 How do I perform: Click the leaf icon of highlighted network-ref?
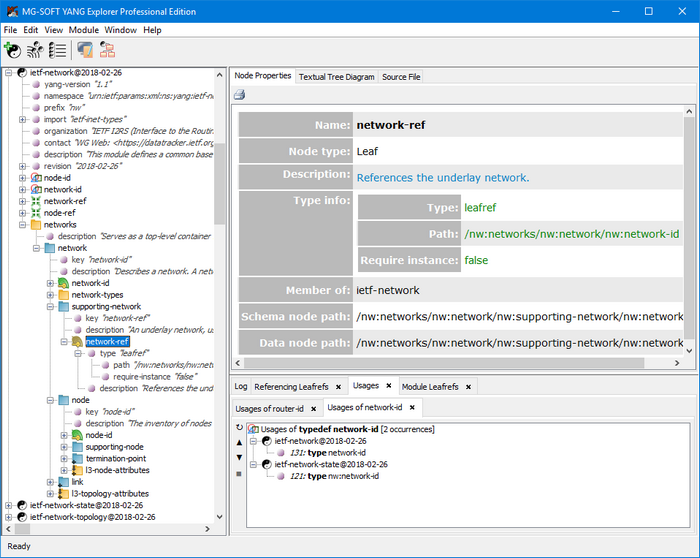(78, 341)
